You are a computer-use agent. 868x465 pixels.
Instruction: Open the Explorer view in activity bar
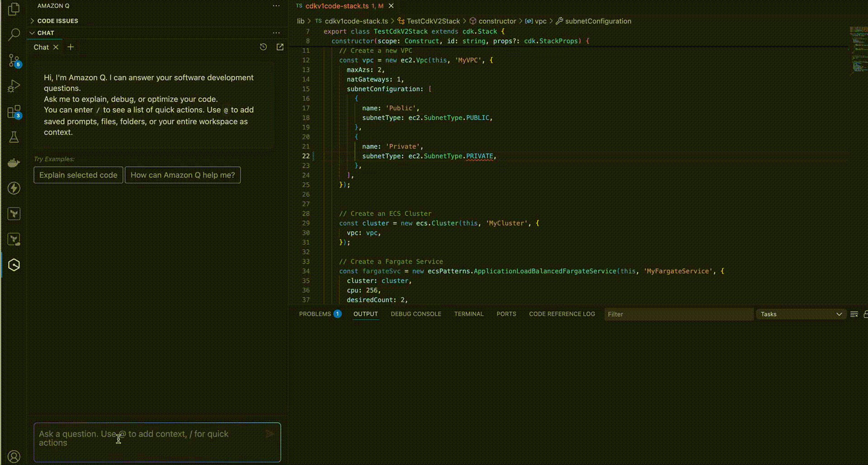click(x=14, y=9)
